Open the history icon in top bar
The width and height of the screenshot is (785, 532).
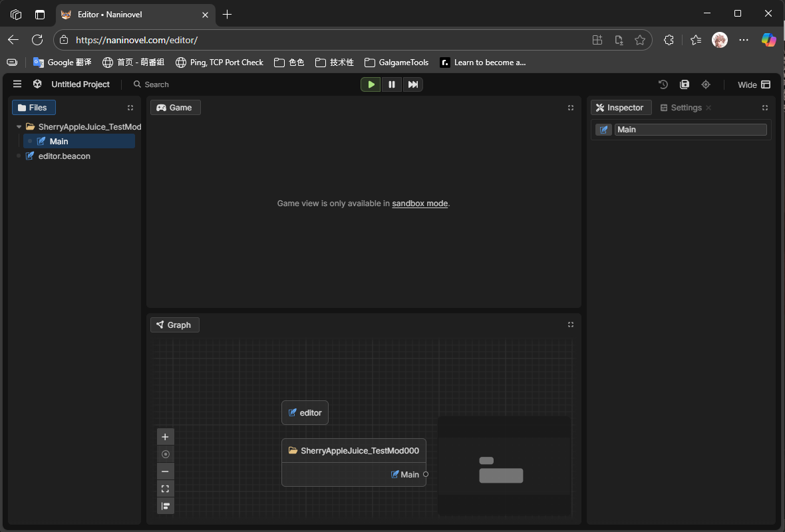point(663,84)
